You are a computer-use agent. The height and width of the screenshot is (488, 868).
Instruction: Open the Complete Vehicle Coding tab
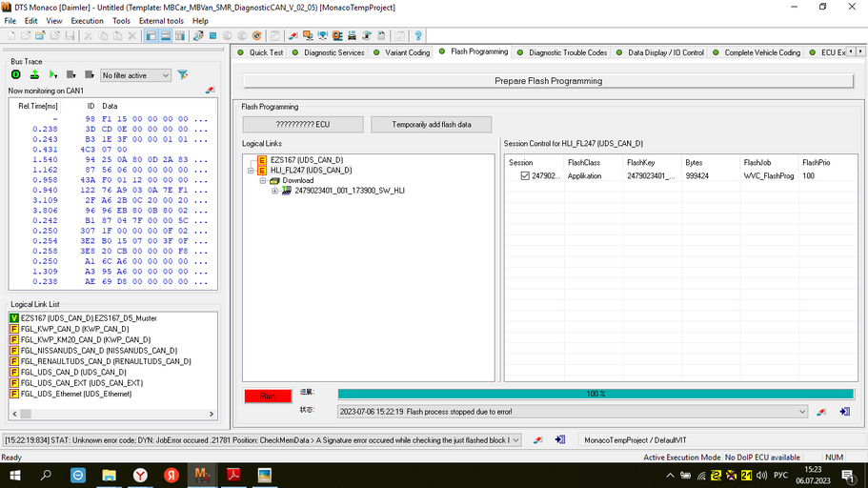(x=757, y=52)
